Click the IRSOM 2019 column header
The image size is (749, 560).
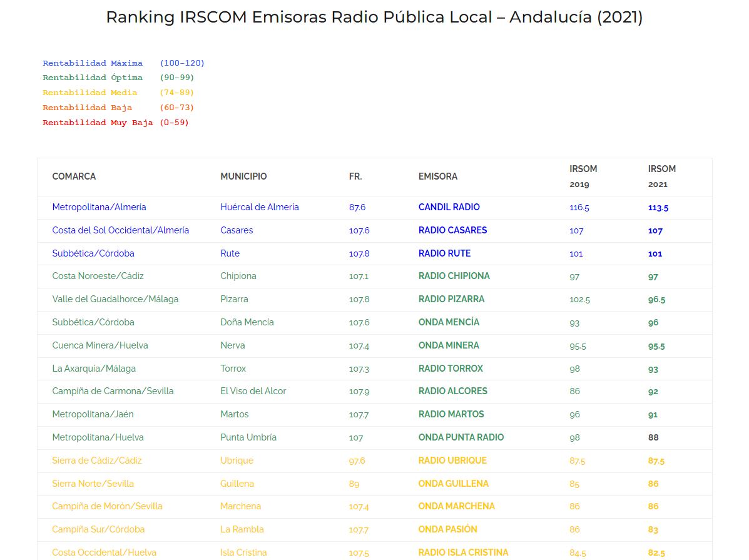(583, 176)
